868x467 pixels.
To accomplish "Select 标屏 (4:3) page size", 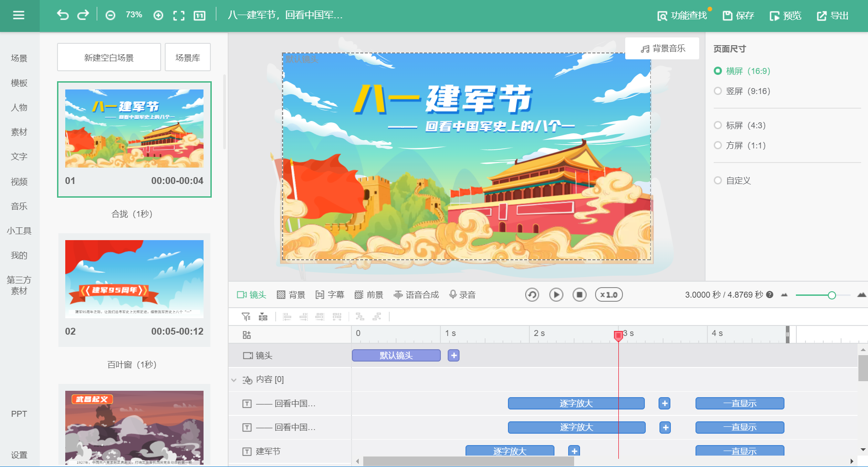I will 740,125.
